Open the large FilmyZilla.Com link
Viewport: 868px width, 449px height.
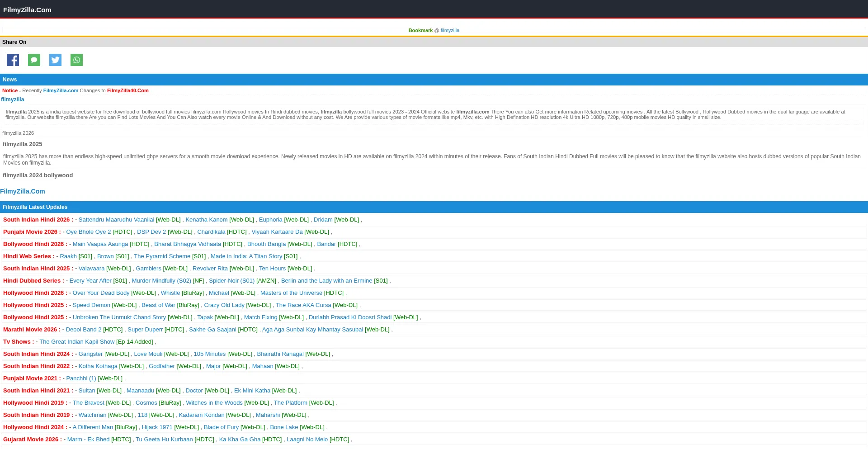(x=23, y=191)
